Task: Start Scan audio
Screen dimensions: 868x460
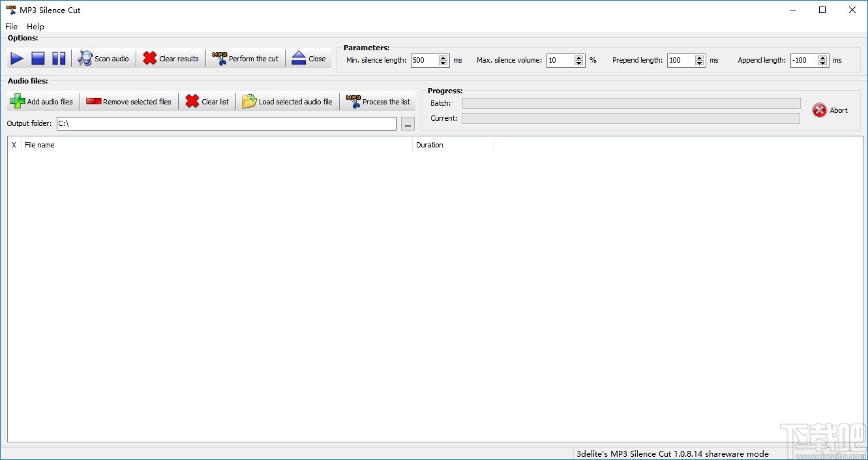Action: [104, 59]
